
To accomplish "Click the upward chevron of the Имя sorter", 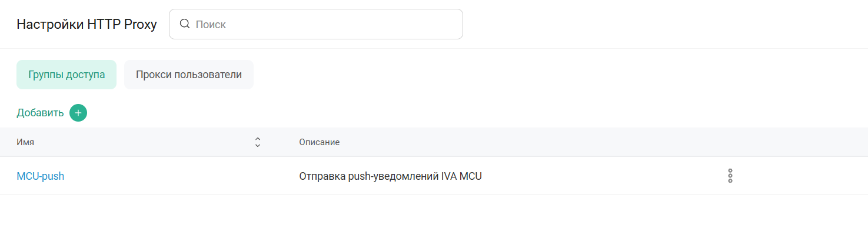I will (x=257, y=139).
